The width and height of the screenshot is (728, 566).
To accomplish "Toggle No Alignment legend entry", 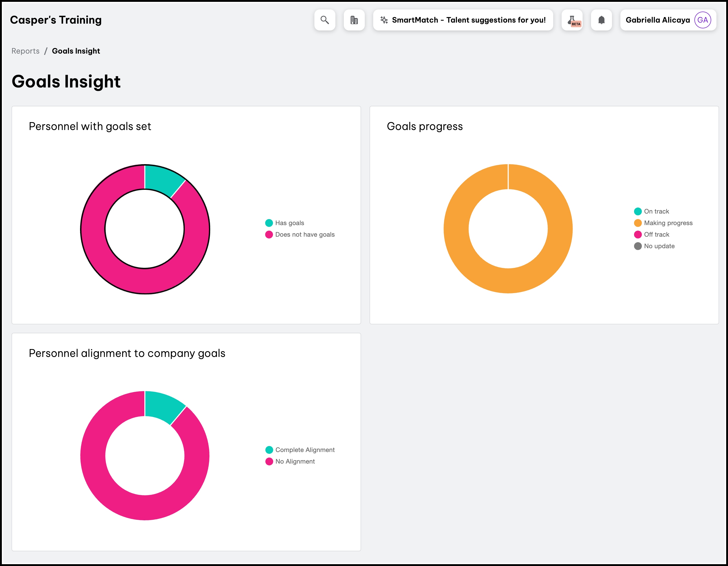I will [x=295, y=462].
